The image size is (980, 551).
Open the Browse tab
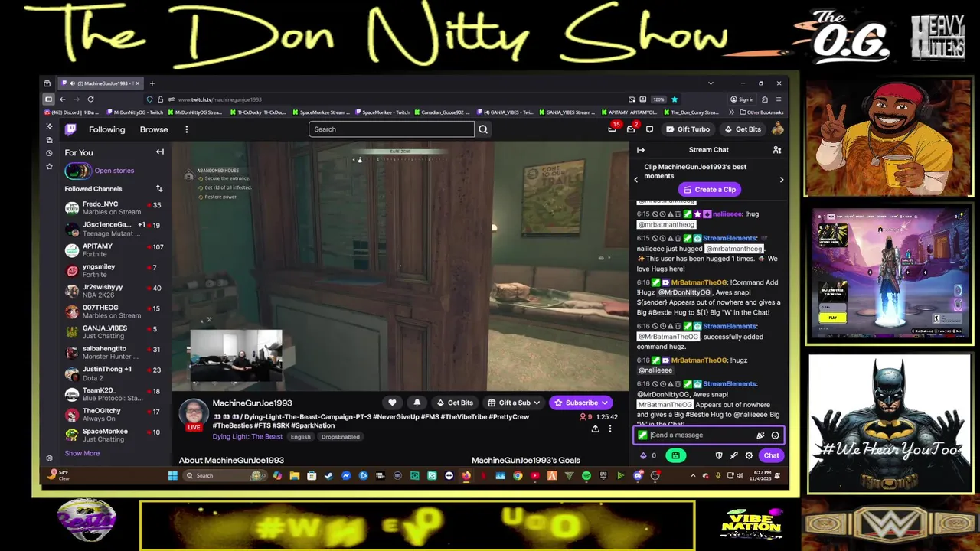(x=154, y=129)
